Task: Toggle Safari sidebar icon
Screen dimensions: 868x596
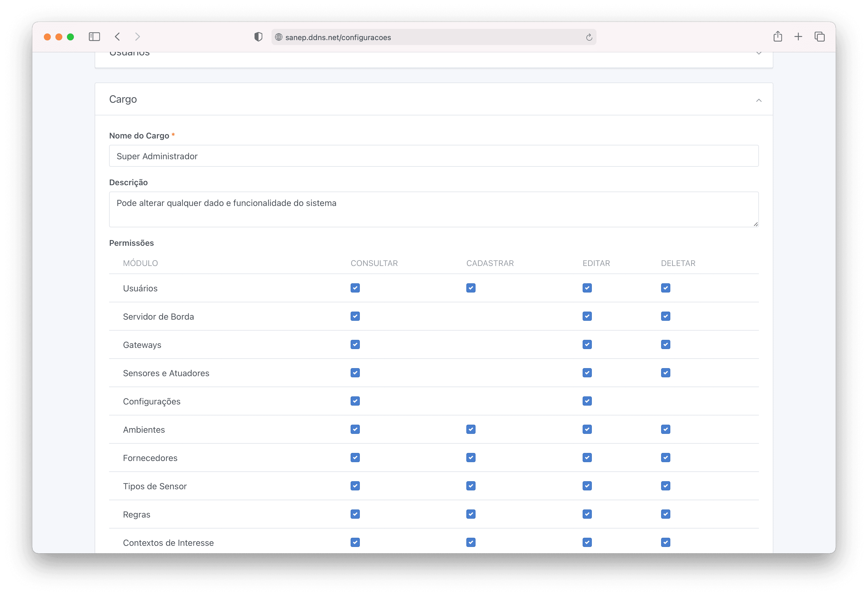Action: tap(94, 37)
